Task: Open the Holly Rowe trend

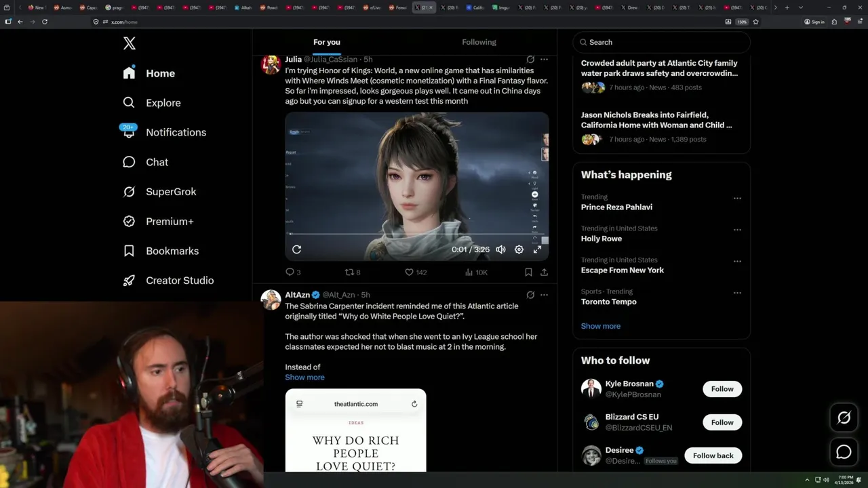Action: point(601,239)
